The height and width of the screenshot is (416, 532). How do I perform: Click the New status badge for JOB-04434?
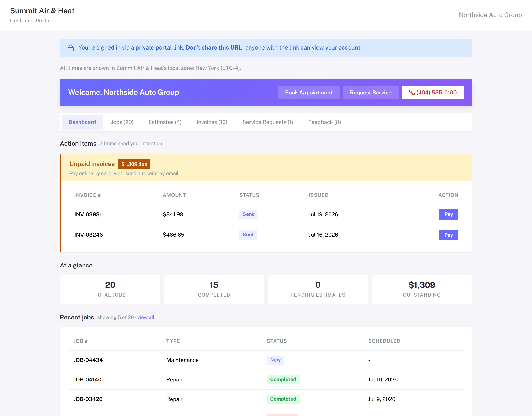275,360
